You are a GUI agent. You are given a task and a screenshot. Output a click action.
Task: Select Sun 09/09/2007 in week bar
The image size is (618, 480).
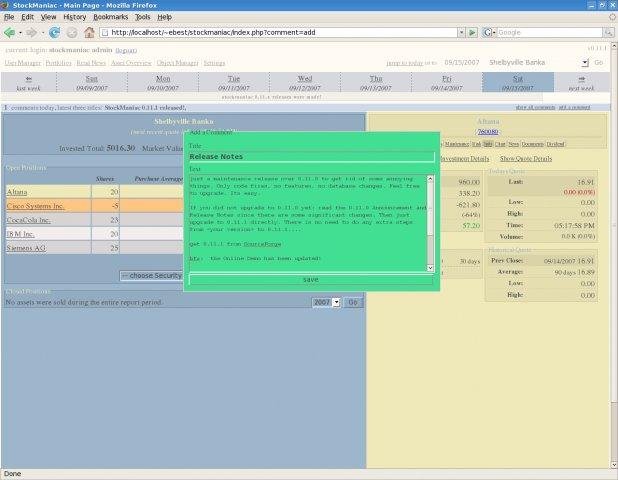click(92, 83)
